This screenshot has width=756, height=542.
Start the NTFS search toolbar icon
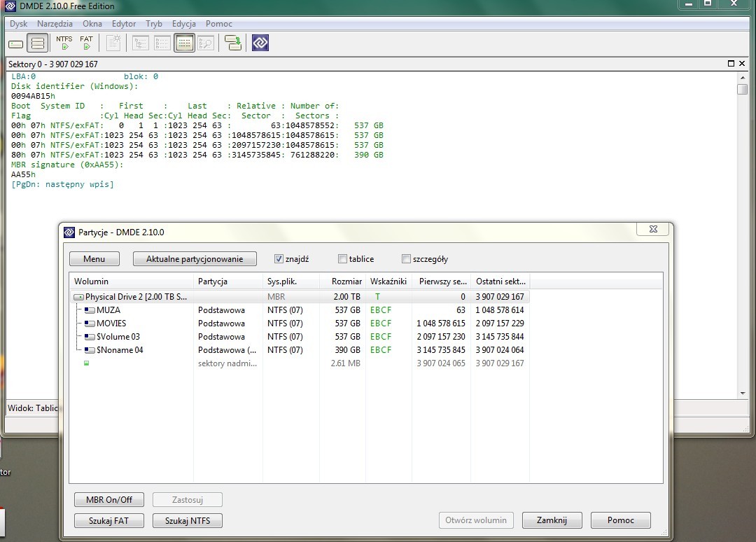(x=64, y=43)
